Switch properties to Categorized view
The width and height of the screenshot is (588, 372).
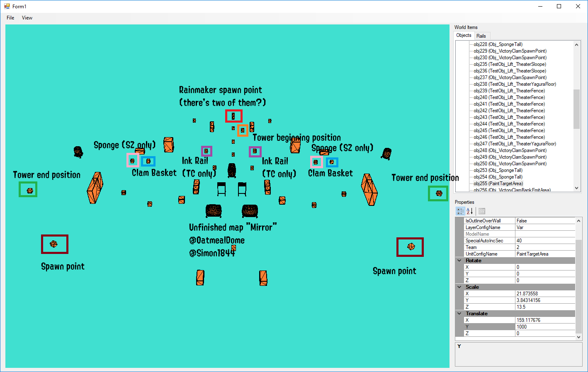460,211
